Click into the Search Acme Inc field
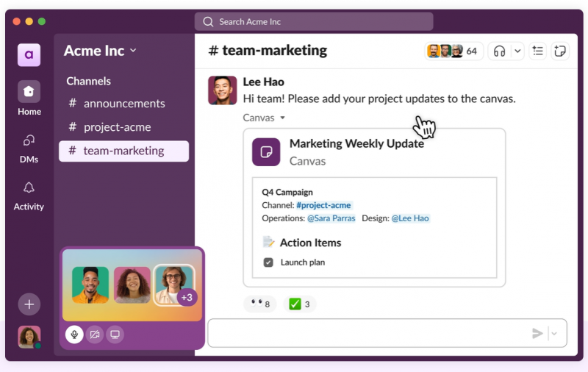 [x=314, y=22]
